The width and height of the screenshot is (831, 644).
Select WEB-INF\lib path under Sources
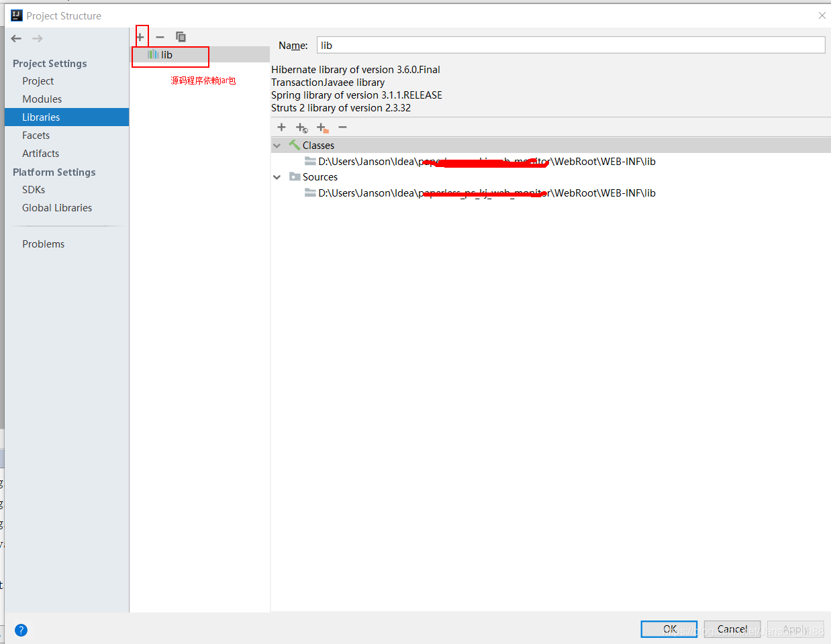(487, 193)
